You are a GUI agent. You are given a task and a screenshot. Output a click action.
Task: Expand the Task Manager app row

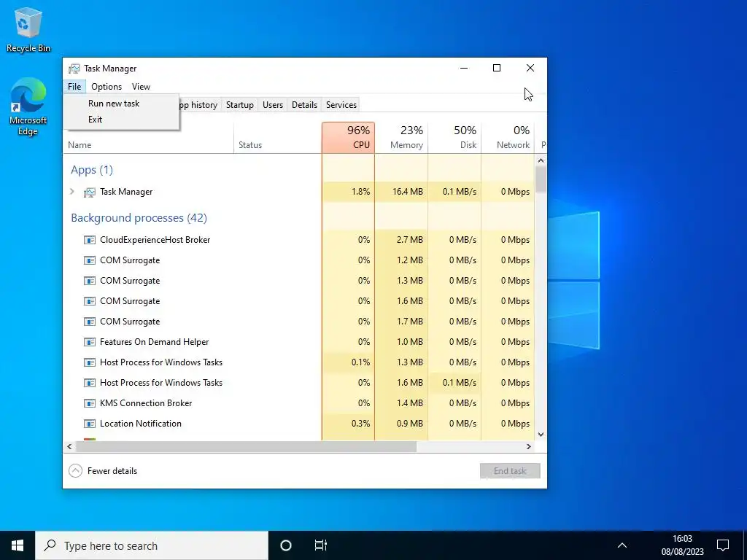[x=72, y=192]
